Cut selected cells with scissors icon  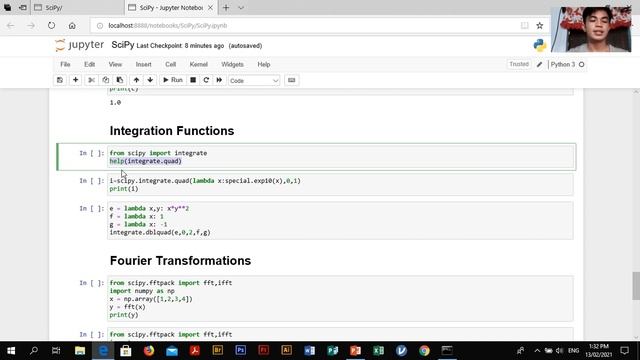click(91, 80)
